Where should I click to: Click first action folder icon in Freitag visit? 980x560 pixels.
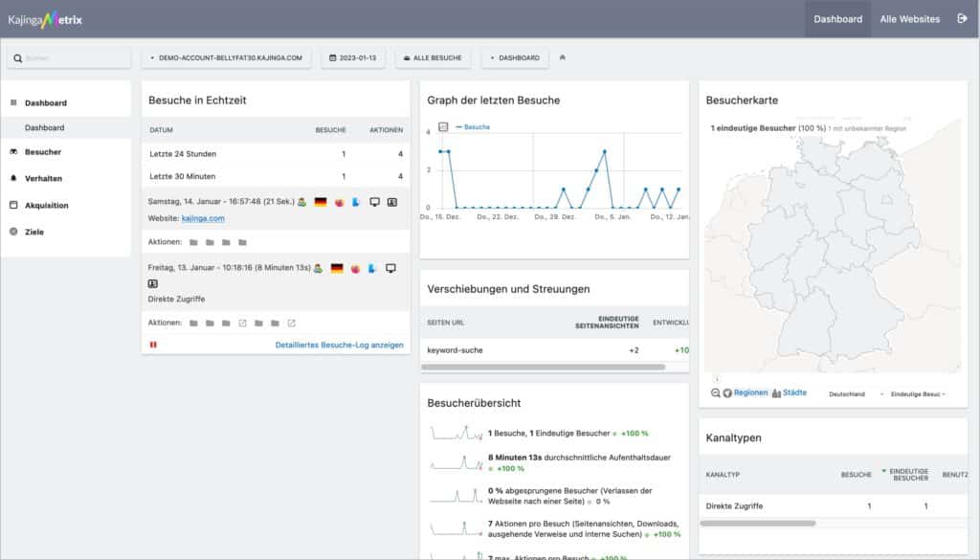(x=193, y=324)
